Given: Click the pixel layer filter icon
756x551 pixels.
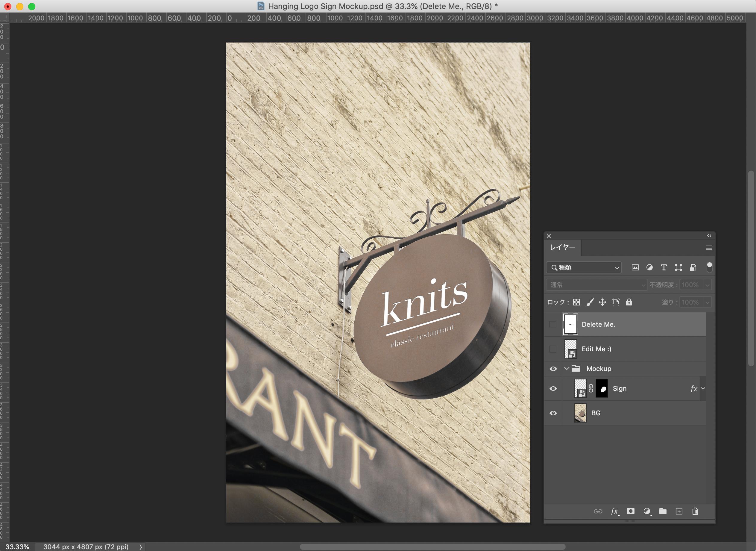Looking at the screenshot, I should pyautogui.click(x=635, y=267).
